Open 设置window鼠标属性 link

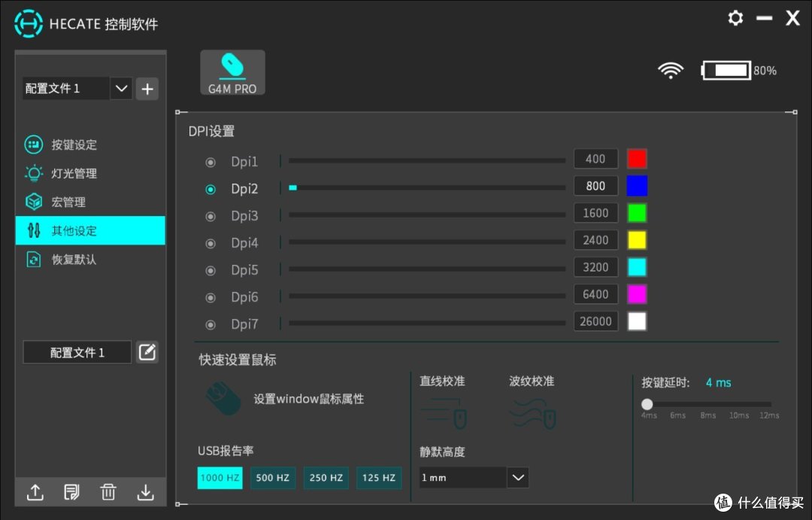point(309,399)
